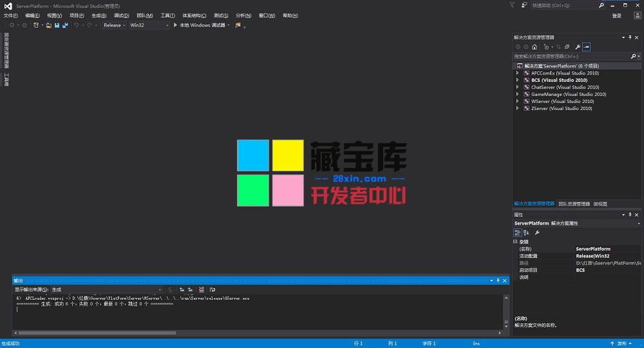This screenshot has height=348, width=644.
Task: Click the Home icon in Solution Explorer
Action: [x=535, y=47]
